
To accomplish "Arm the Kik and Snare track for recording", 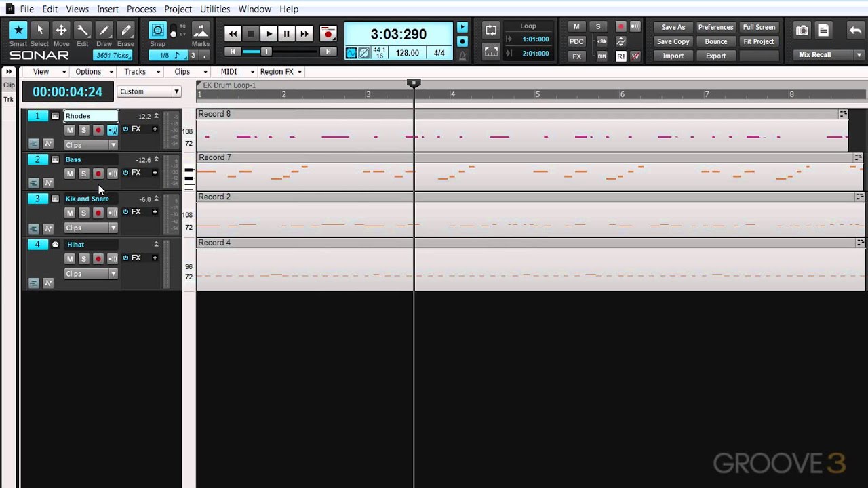I will [x=98, y=213].
